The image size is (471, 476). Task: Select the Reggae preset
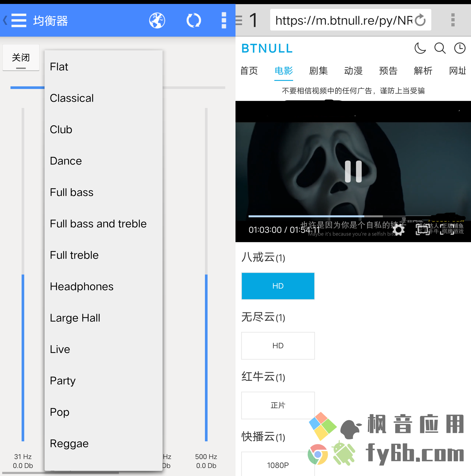103,444
